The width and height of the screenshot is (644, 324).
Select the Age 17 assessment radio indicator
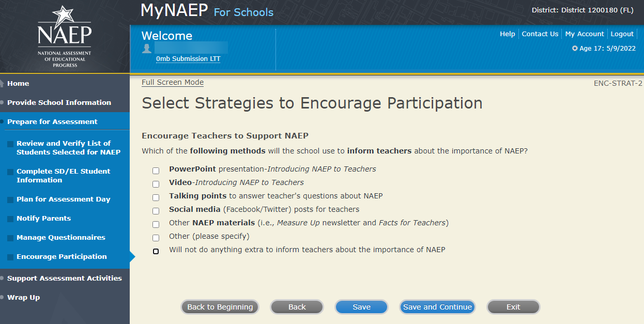click(575, 49)
